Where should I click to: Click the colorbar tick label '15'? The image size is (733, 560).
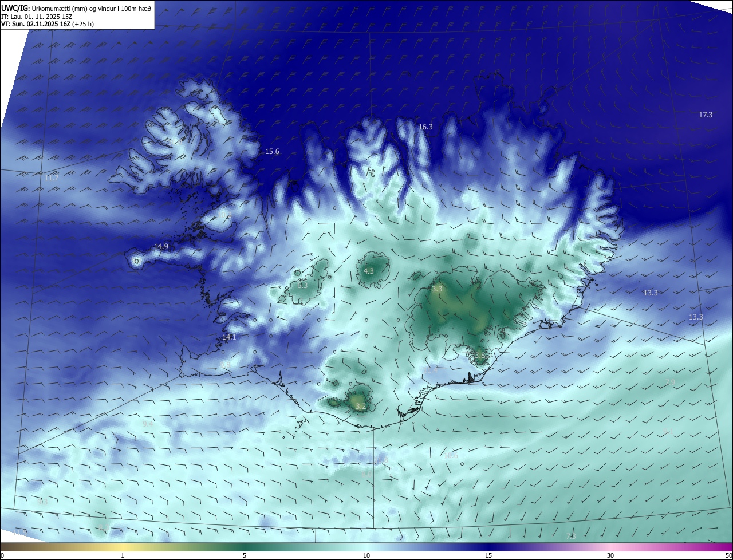pyautogui.click(x=488, y=556)
